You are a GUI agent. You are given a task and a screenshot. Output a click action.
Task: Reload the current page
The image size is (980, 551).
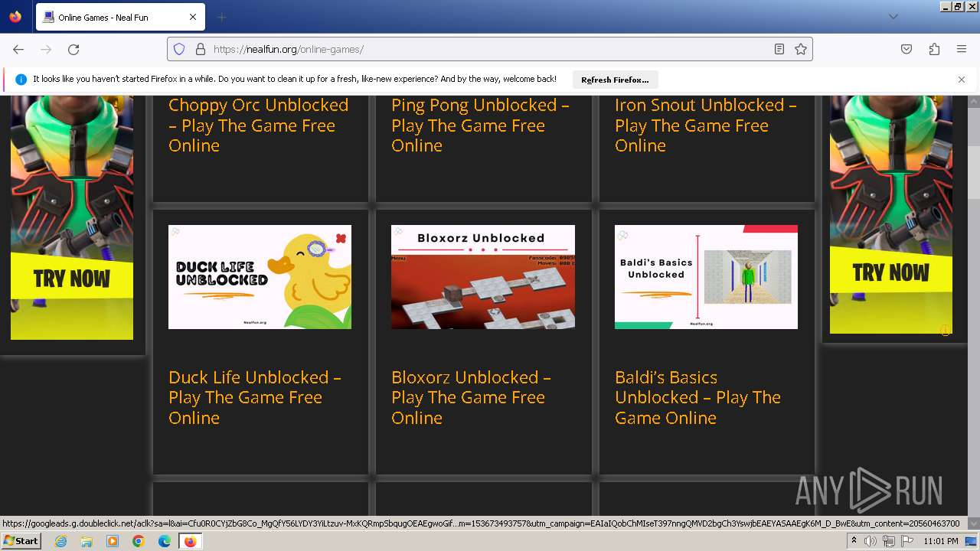(x=73, y=49)
